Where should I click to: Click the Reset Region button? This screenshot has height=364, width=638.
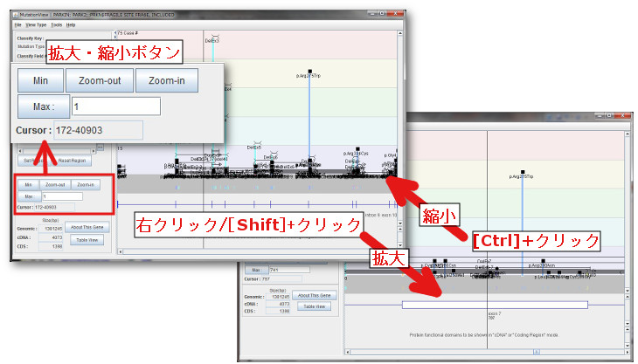(75, 161)
